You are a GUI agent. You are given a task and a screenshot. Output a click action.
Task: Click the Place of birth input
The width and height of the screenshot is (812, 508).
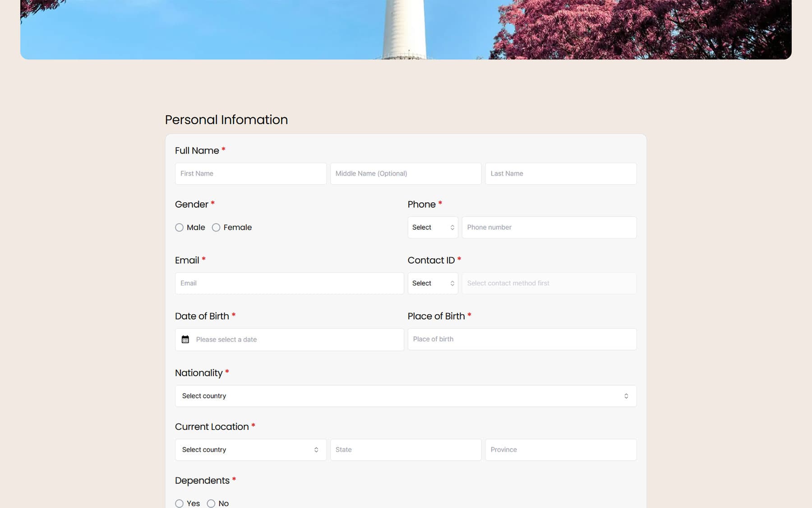coord(522,339)
